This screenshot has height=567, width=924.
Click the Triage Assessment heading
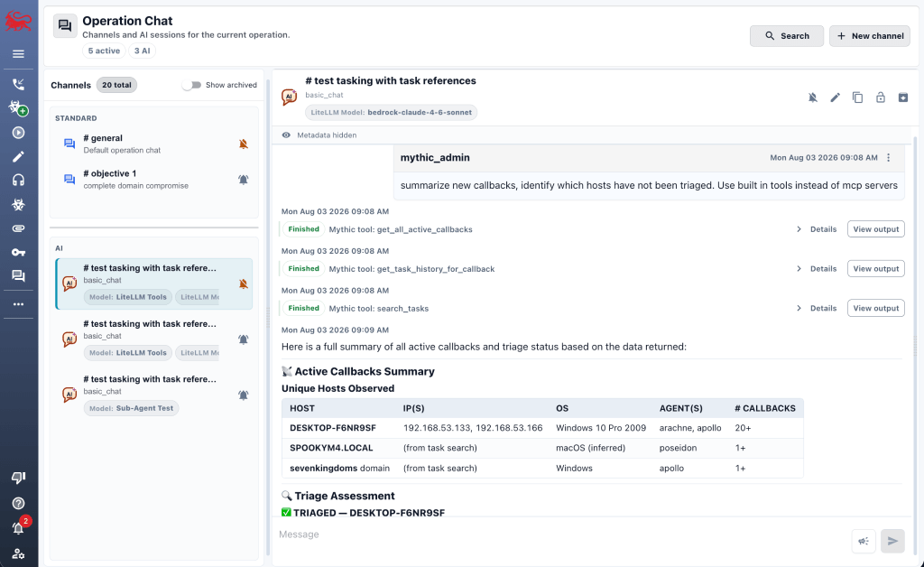(x=345, y=496)
